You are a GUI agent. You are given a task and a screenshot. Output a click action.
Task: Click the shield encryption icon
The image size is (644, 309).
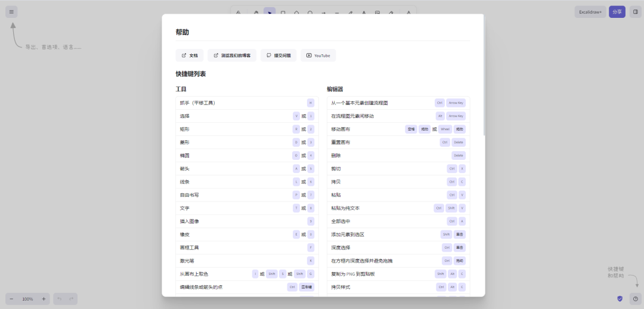pos(620,298)
